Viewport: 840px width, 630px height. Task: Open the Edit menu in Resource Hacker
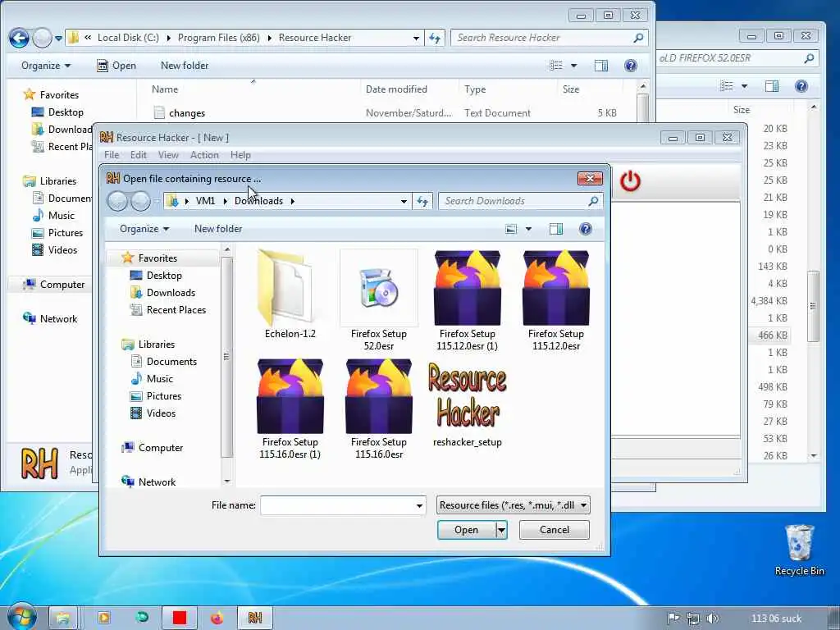click(x=138, y=155)
